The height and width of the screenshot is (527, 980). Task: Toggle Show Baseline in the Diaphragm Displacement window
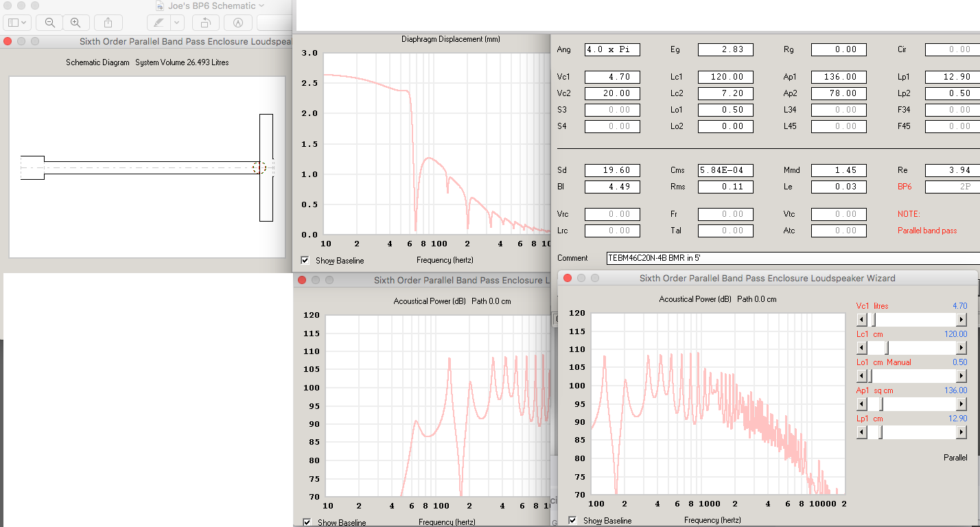click(305, 260)
